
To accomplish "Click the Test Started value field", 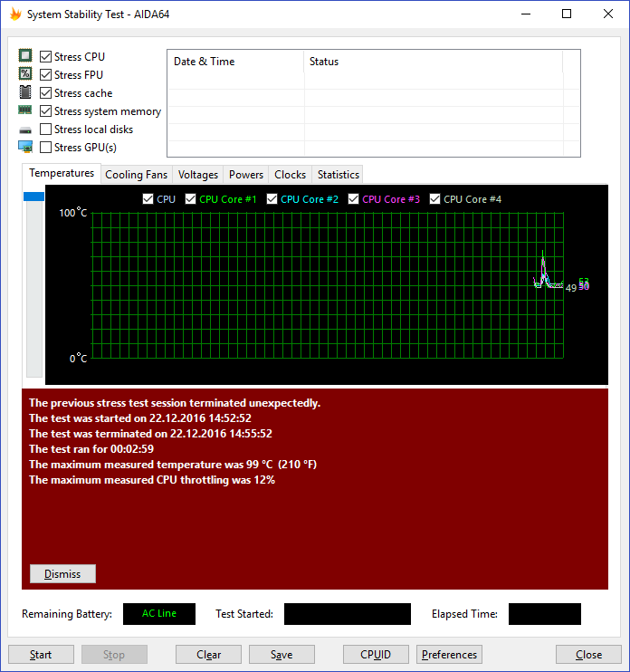I will click(348, 614).
